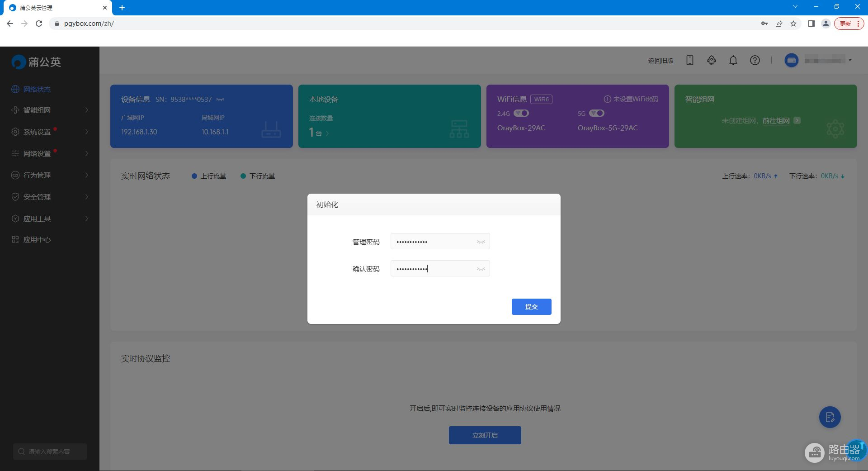
Task: Show the 管理密码 password text
Action: coord(481,242)
